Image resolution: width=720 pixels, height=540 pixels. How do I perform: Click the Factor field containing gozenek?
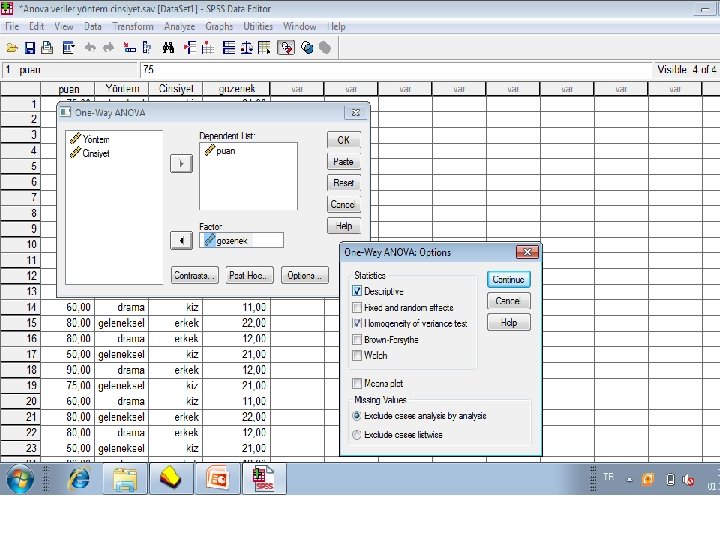click(x=242, y=240)
